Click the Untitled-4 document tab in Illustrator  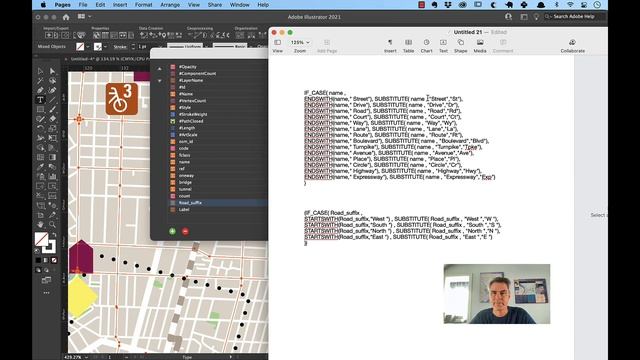point(108,59)
